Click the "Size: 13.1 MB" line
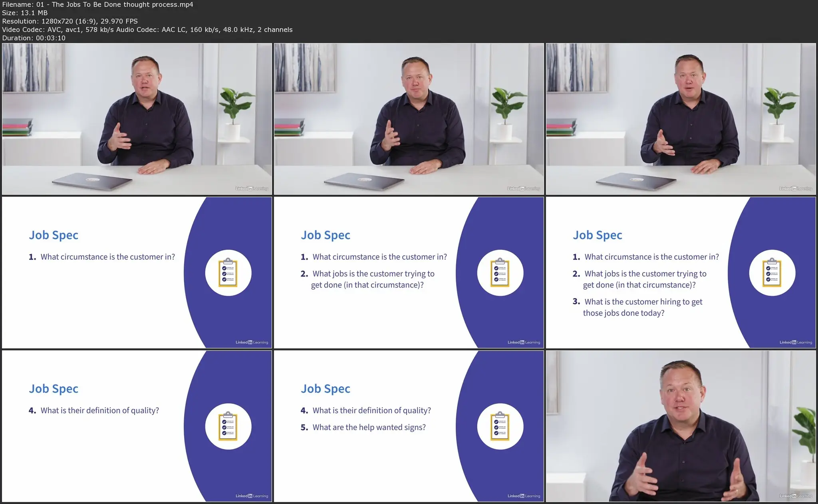Screen dimensions: 818x504 click(x=25, y=13)
